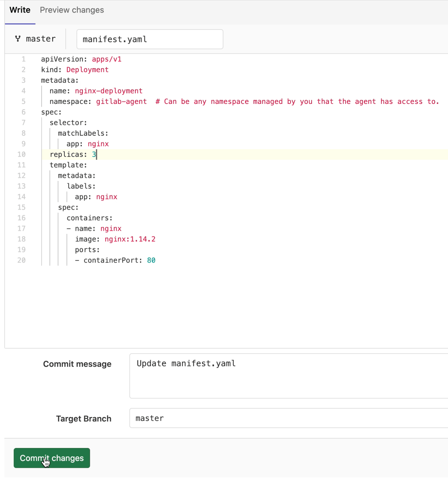The width and height of the screenshot is (448, 481).
Task: Click the containers key on line 16
Action: click(x=89, y=218)
